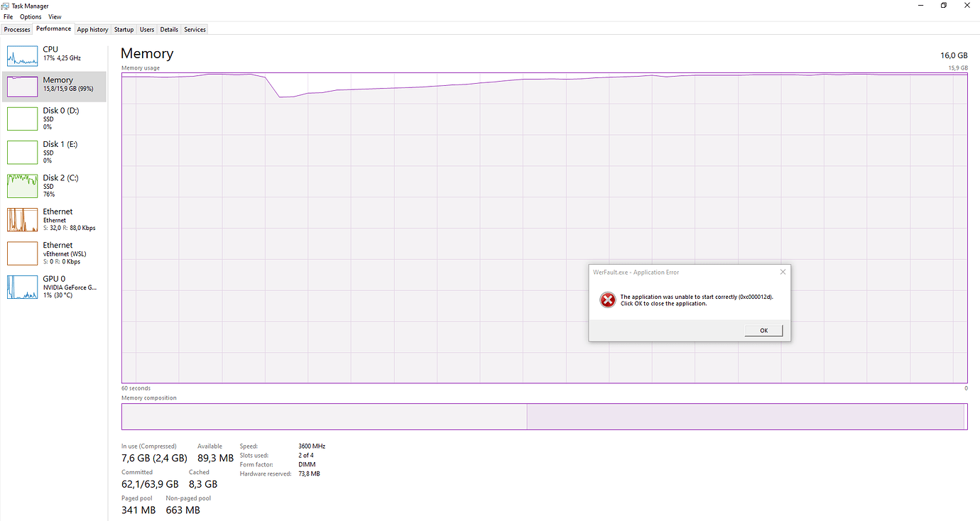Select the vEthernet (WSL) graph thumbnail

pyautogui.click(x=22, y=253)
